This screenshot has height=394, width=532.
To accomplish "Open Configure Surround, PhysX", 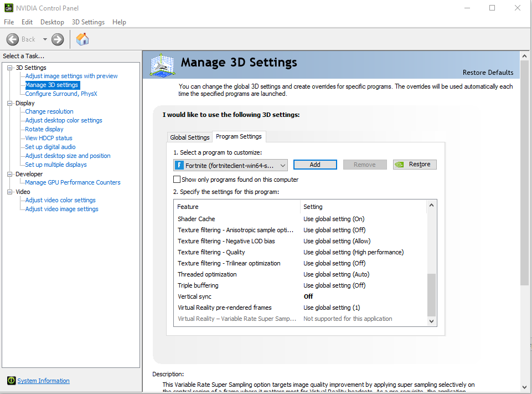I will [x=61, y=94].
